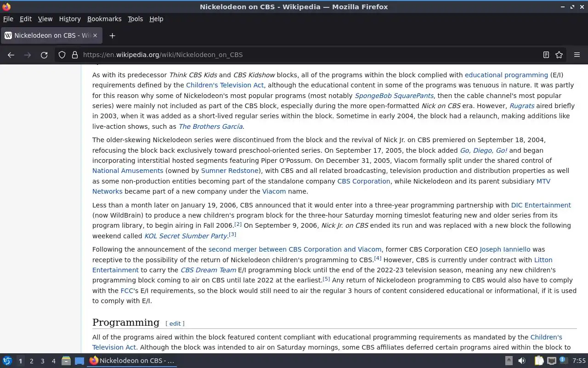Click the time 7:55 in the taskbar
588x368 pixels.
(579, 361)
